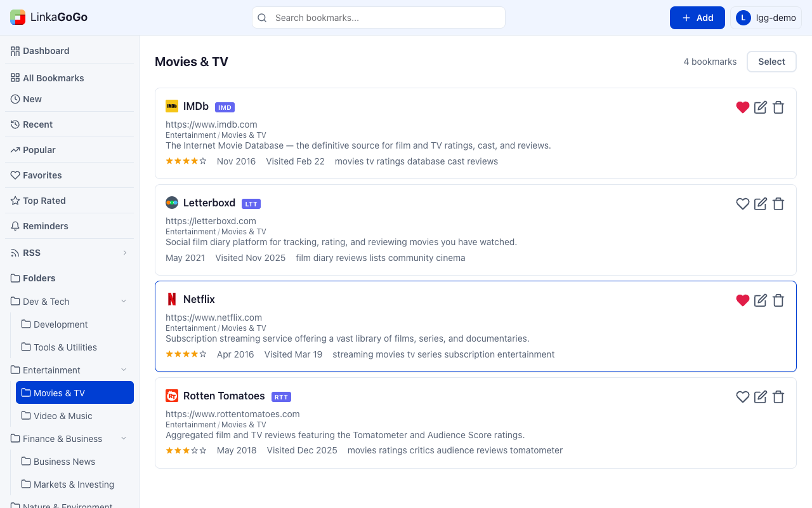Edit the IMDb bookmark
Screen dimensions: 812x508
point(761,107)
